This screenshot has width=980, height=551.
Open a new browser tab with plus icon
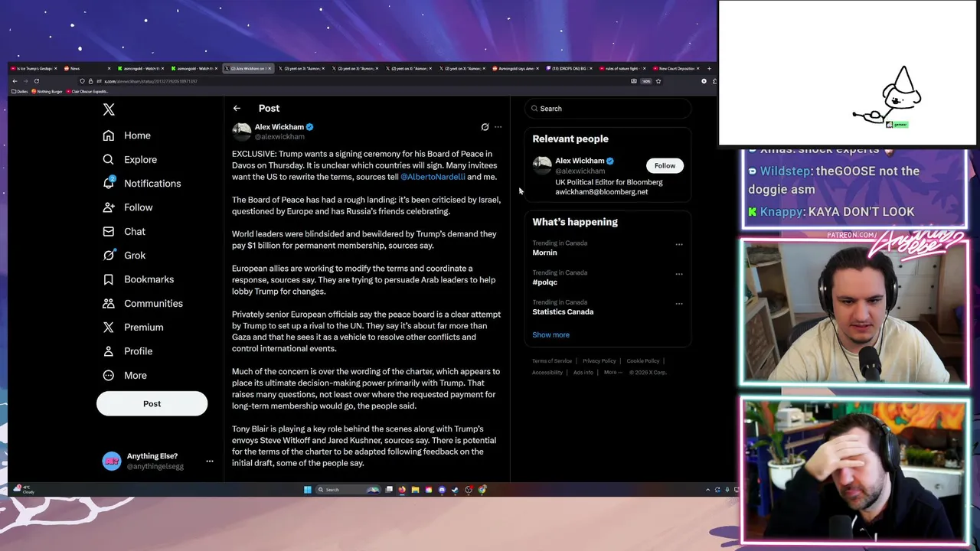[709, 69]
